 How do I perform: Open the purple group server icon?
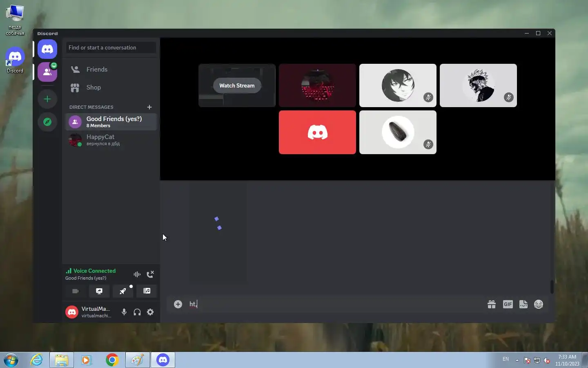coord(47,72)
